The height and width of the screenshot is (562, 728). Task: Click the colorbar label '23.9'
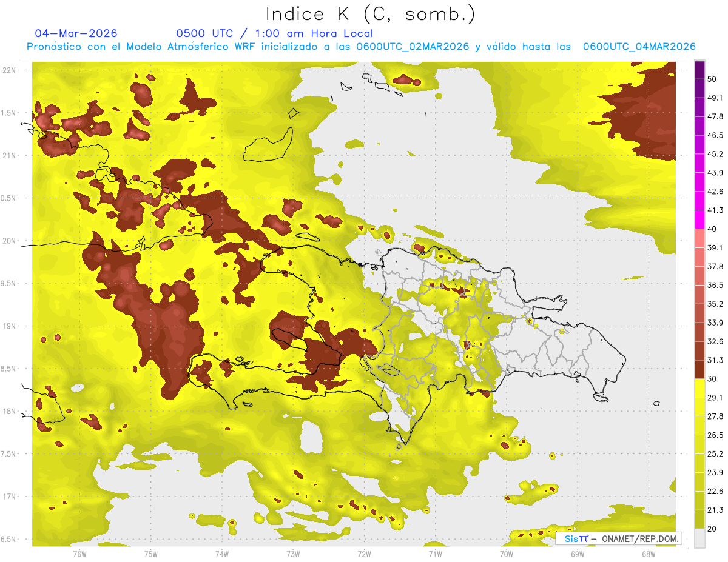point(715,473)
